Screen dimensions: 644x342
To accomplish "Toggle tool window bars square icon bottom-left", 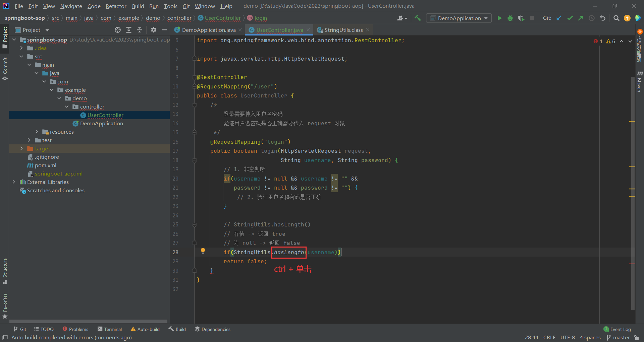I will [5, 338].
